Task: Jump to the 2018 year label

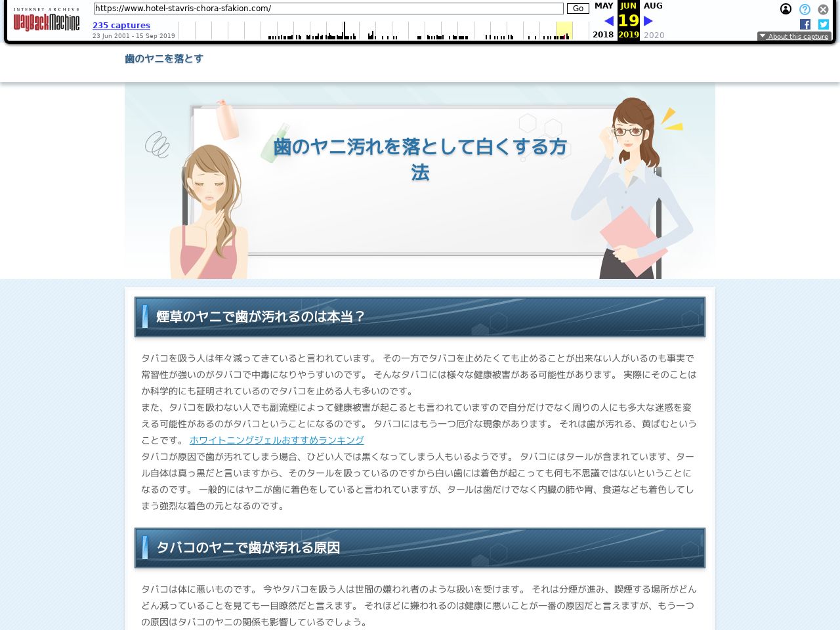Action: (603, 35)
